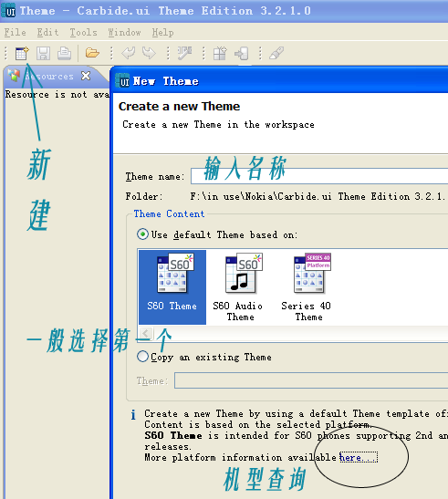Image resolution: width=448 pixels, height=499 pixels.
Task: Click the Resource is not available text
Action: click(57, 95)
